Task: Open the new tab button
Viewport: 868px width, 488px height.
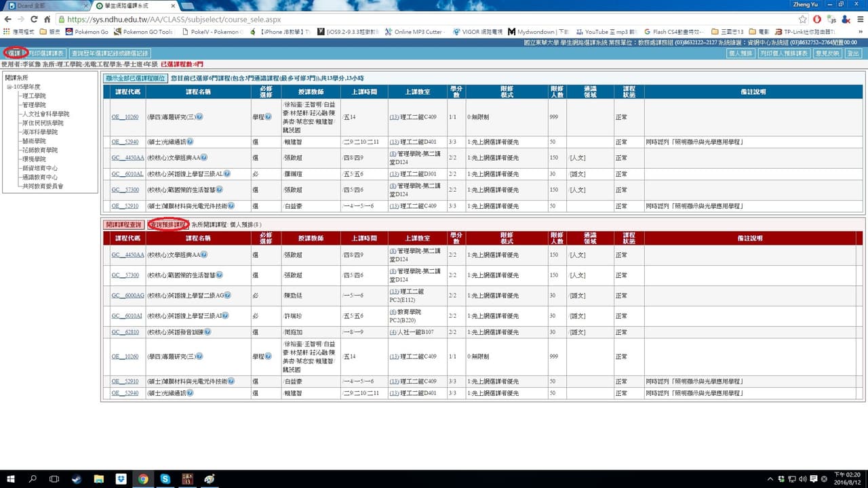Action: point(187,5)
